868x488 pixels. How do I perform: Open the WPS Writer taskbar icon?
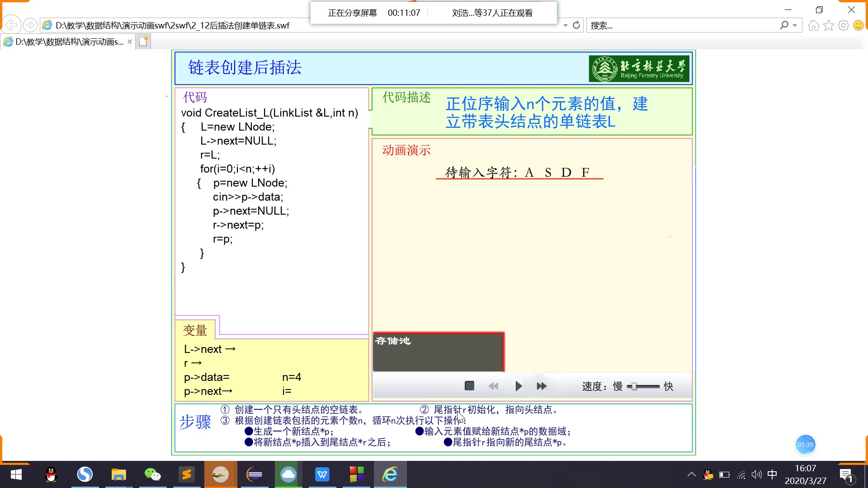pyautogui.click(x=322, y=474)
